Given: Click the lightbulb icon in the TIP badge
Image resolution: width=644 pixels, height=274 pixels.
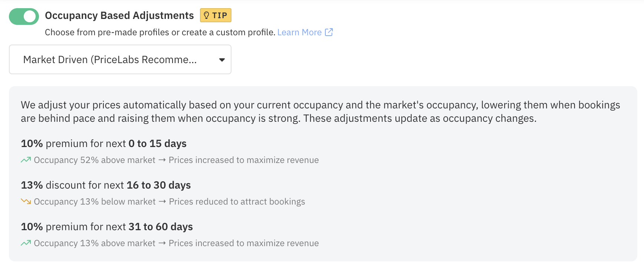Looking at the screenshot, I should (x=207, y=15).
